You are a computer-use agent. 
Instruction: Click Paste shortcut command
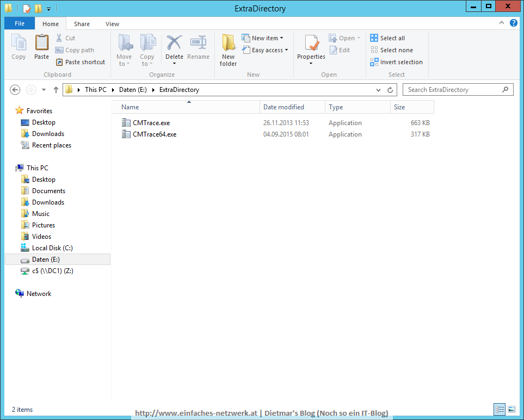[x=80, y=62]
